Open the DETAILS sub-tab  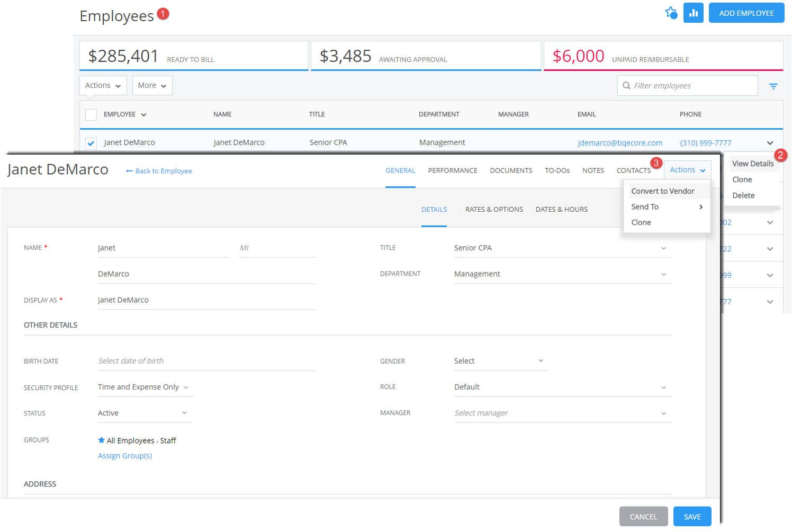[434, 210]
